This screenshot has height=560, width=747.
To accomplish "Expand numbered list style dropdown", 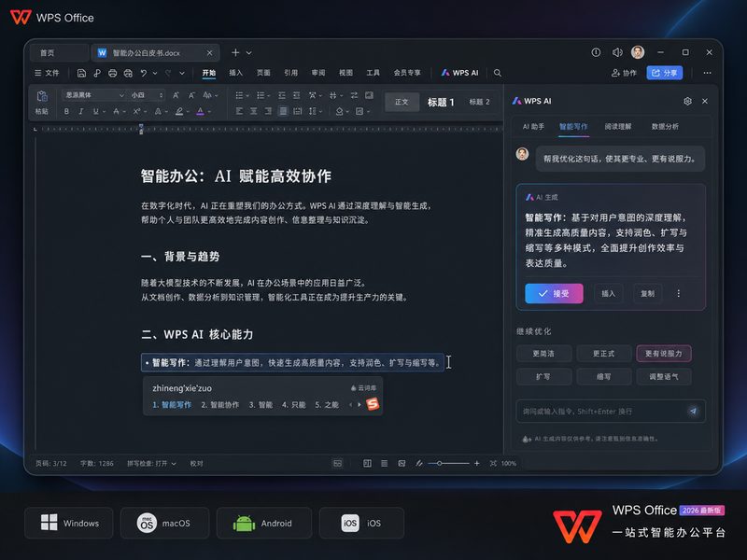I will (x=268, y=96).
